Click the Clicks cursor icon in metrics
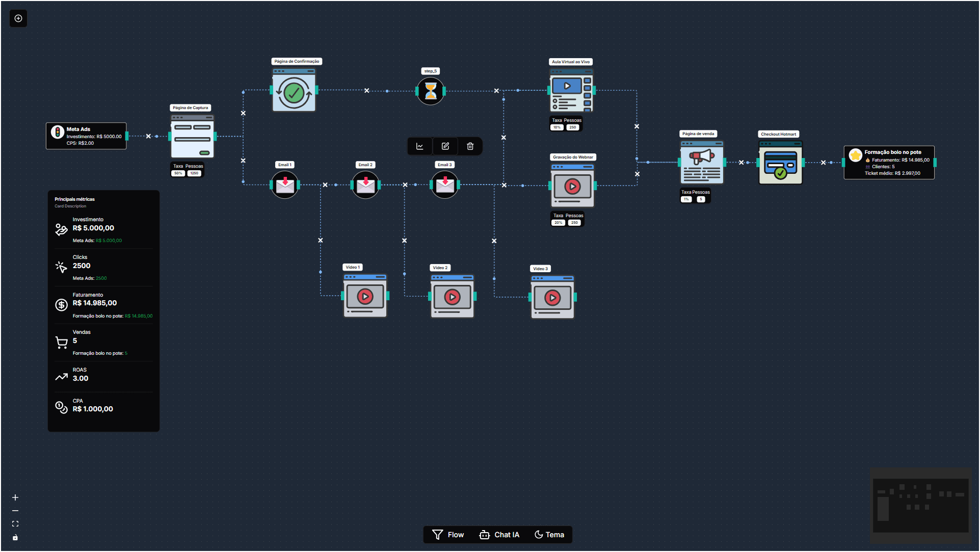Viewport: 980px width, 552px height. 61,267
